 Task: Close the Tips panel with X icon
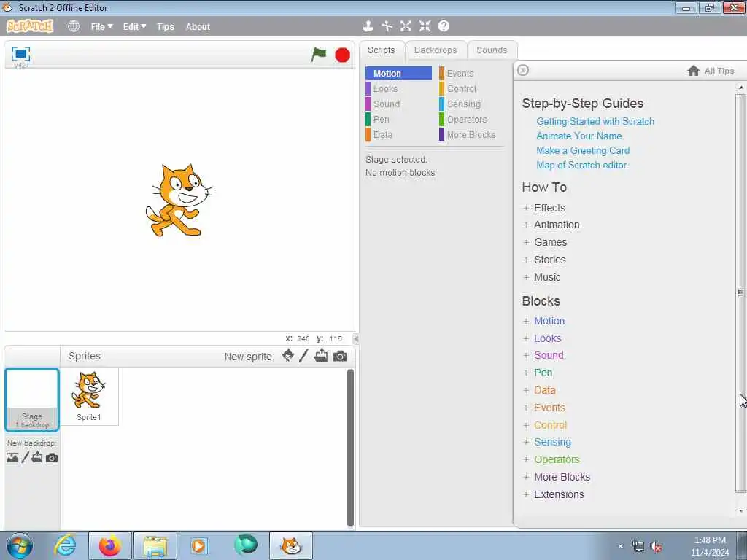[522, 71]
